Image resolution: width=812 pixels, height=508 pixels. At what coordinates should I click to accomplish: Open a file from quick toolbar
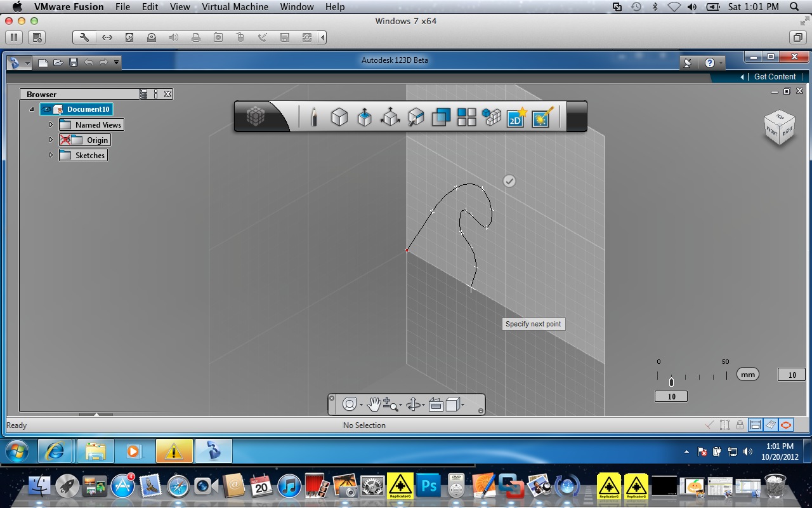[58, 62]
